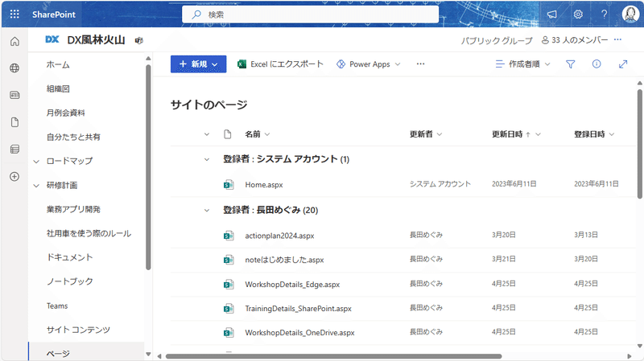Collapse the 長田めぐみ group
Viewport: 644px width, 361px height.
[207, 210]
